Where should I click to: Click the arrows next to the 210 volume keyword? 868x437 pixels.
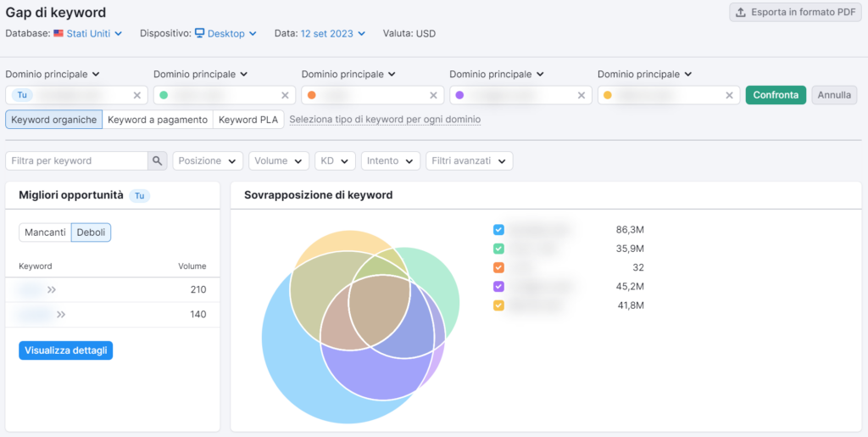pos(52,289)
